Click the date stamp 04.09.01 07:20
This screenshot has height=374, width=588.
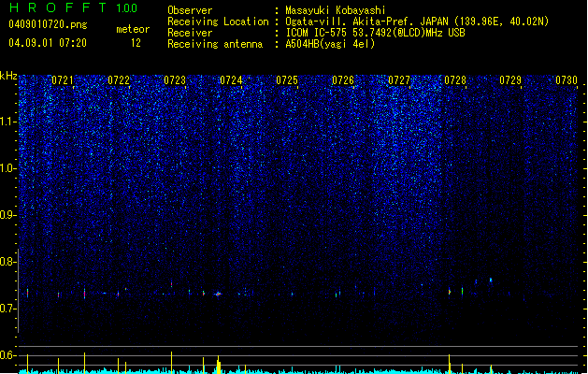pos(48,43)
